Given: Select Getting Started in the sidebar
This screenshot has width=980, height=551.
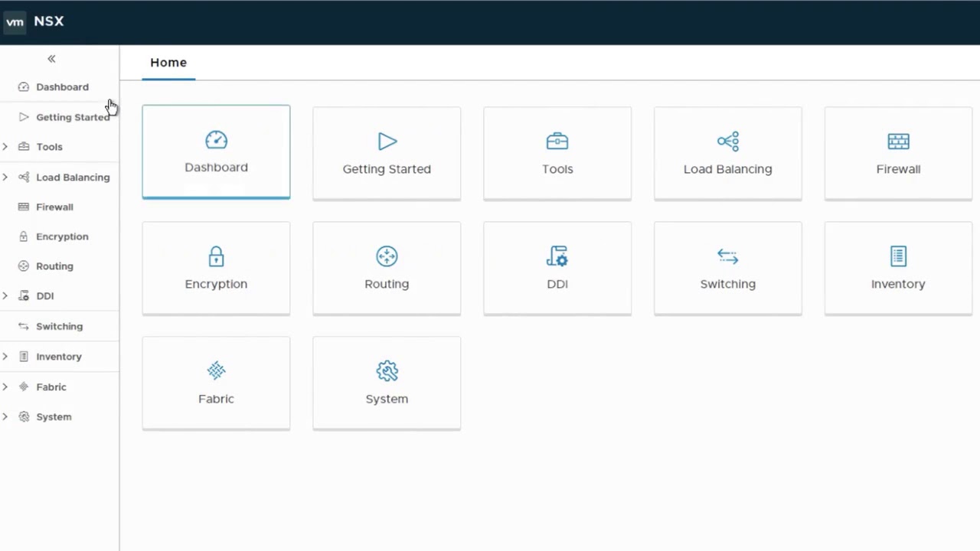Looking at the screenshot, I should [x=72, y=117].
